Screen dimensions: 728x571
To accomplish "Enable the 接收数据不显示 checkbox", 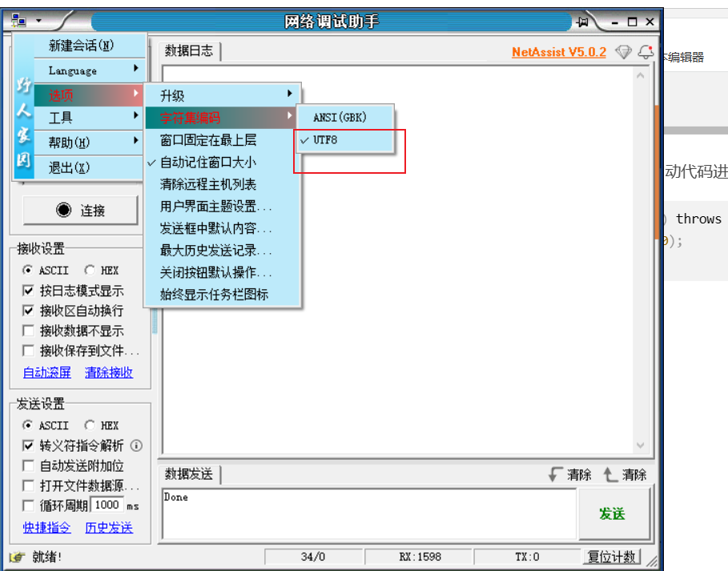I will pos(28,330).
